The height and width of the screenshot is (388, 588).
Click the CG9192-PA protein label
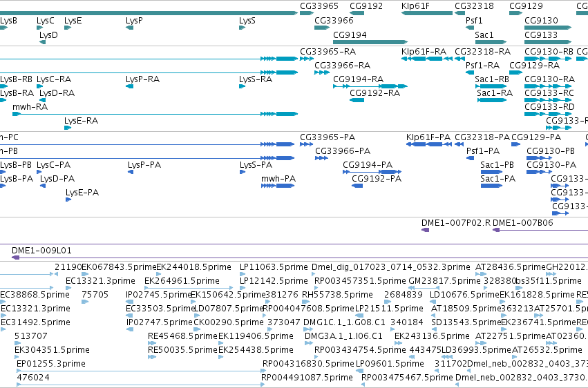377,179
